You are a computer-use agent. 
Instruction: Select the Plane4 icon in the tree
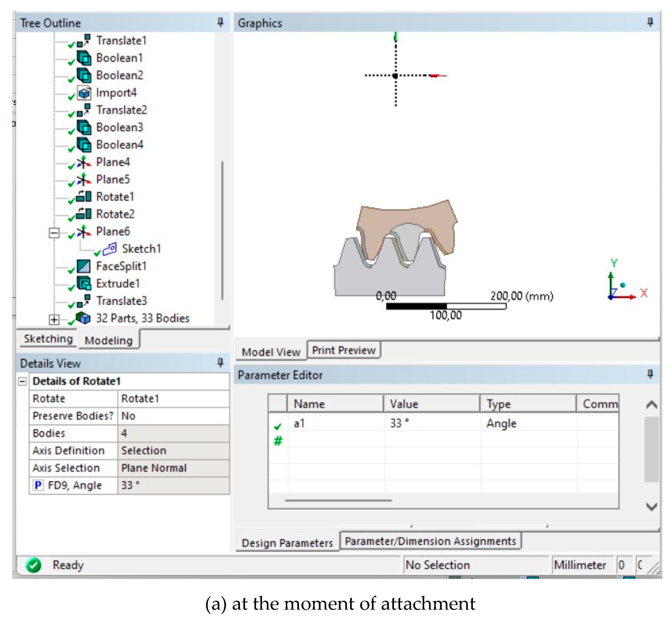pos(84,162)
